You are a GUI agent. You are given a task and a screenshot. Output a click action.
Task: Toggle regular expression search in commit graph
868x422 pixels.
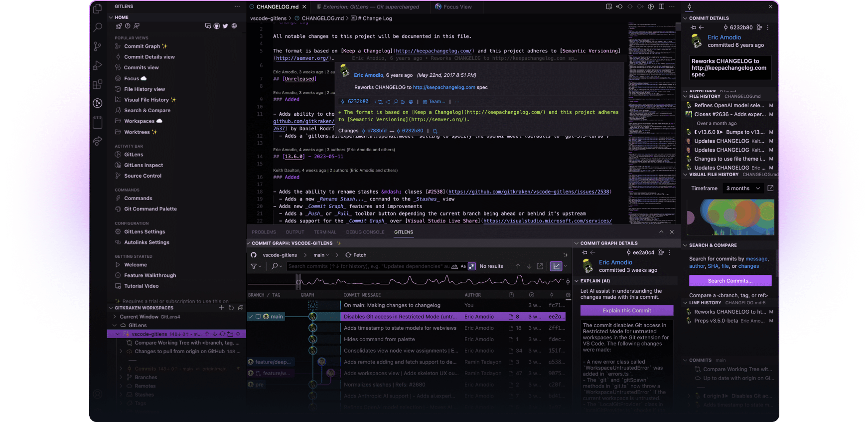472,266
